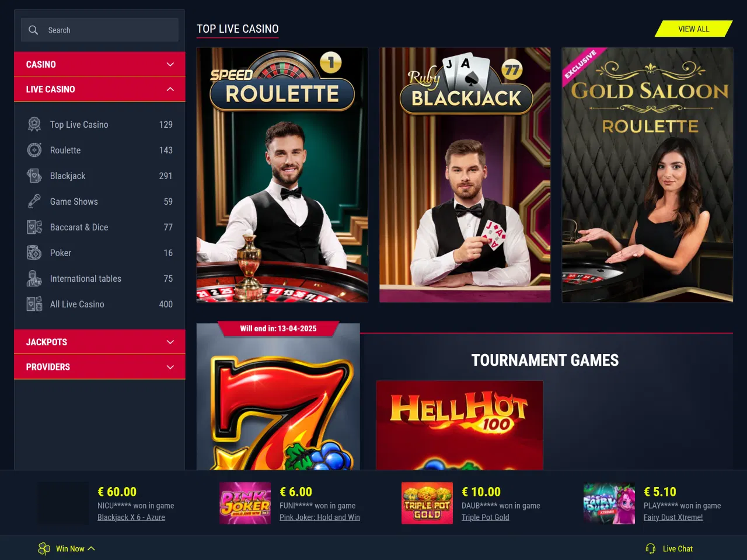The width and height of the screenshot is (747, 560).
Task: Expand the Providers section
Action: [100, 367]
